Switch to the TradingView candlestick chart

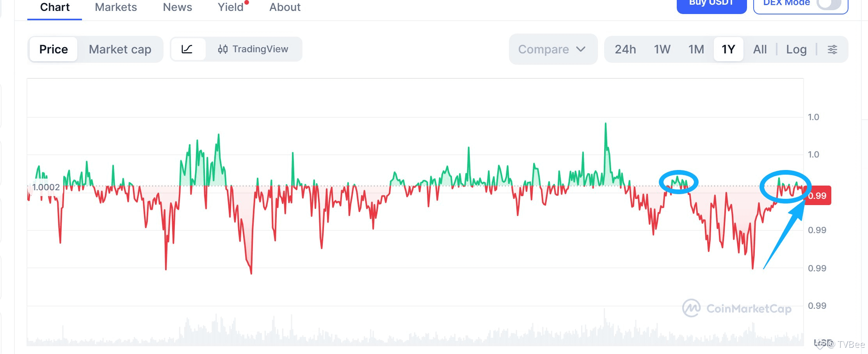(x=253, y=49)
